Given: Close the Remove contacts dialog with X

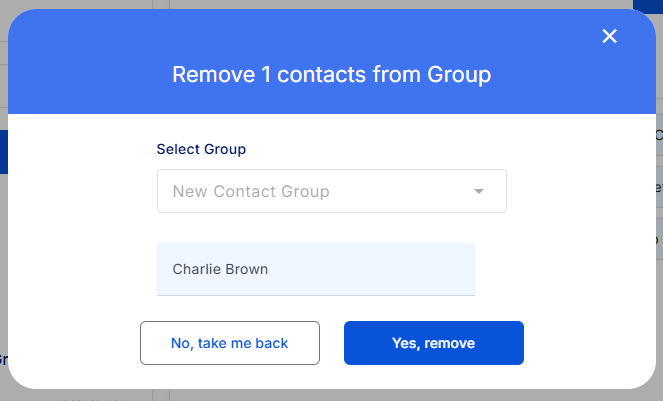Looking at the screenshot, I should point(610,36).
